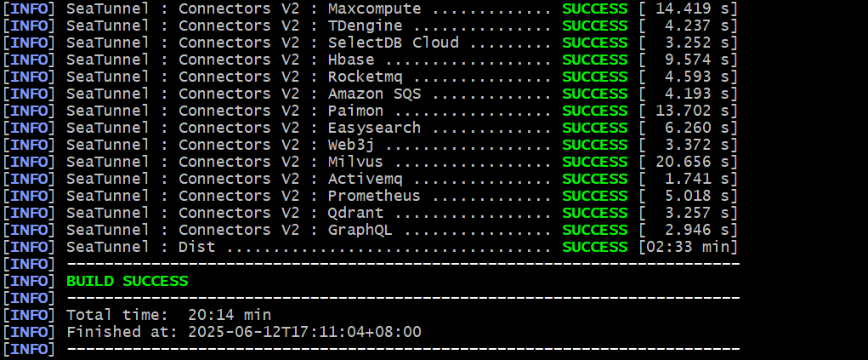Select the GraphQL connector text
The height and width of the screenshot is (360, 868).
pos(360,230)
